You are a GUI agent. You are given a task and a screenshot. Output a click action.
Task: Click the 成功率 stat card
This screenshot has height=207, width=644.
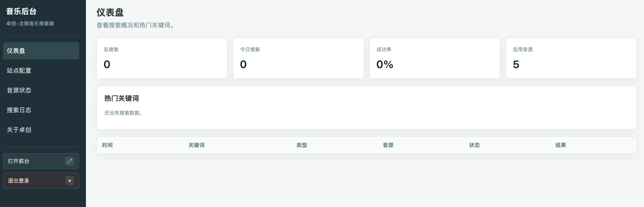(x=435, y=58)
